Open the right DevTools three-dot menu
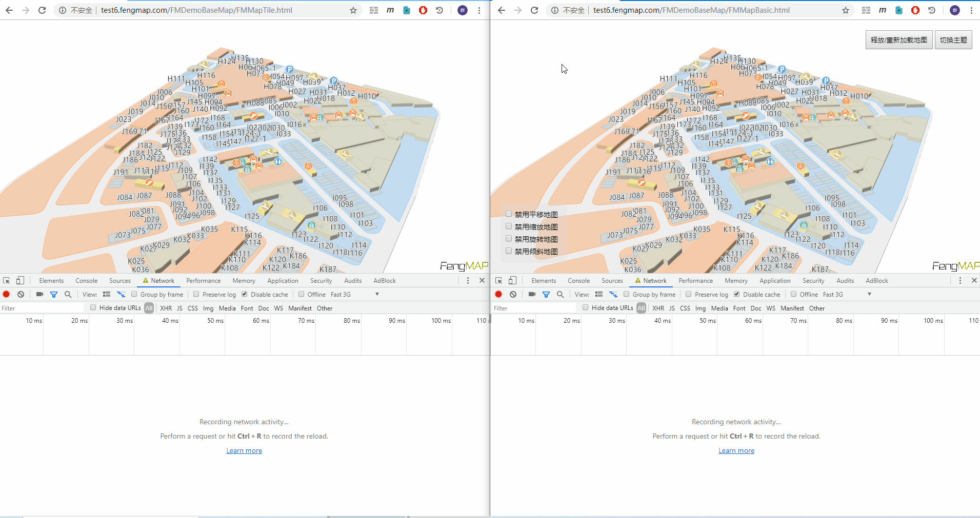Image resolution: width=980 pixels, height=518 pixels. tap(960, 280)
